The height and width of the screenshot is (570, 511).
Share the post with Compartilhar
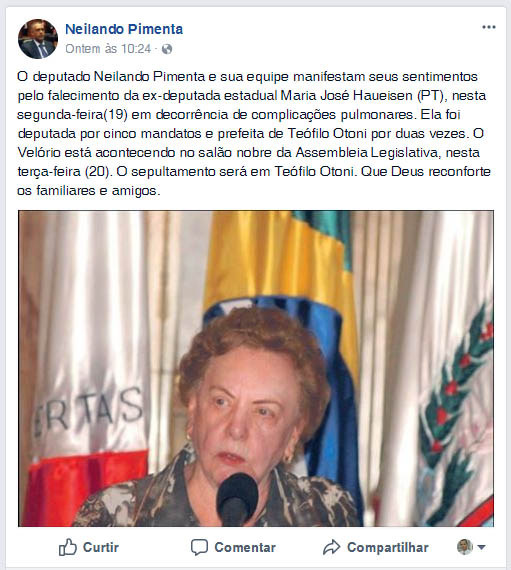click(376, 547)
